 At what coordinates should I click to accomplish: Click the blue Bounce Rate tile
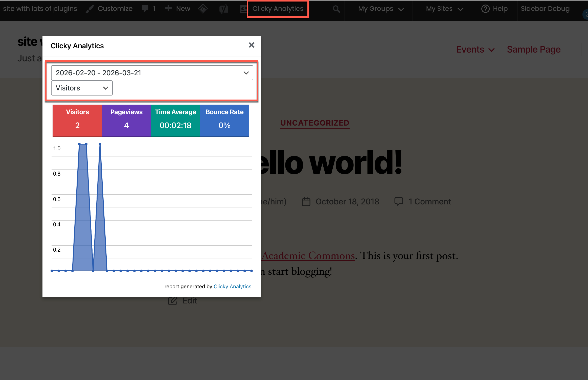(224, 121)
